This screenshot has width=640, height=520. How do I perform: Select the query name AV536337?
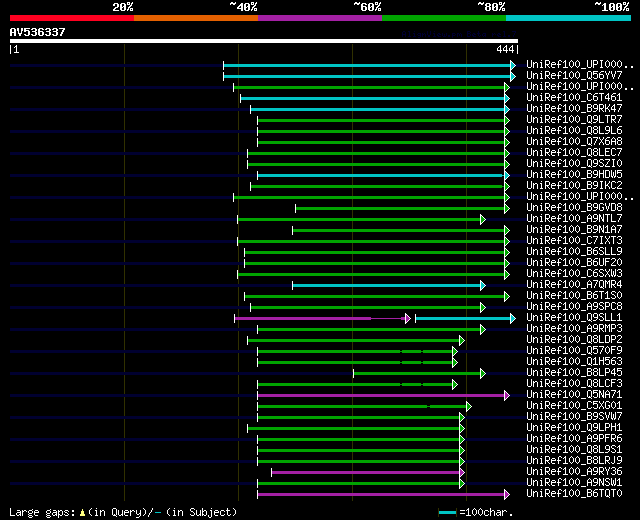[38, 32]
